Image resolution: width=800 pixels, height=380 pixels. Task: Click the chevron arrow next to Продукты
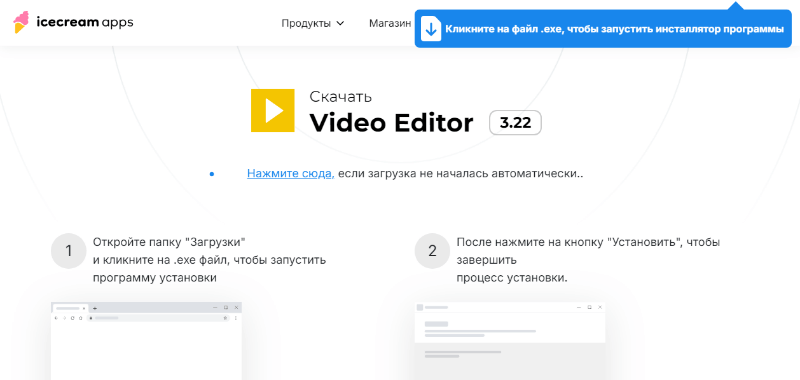(x=340, y=23)
